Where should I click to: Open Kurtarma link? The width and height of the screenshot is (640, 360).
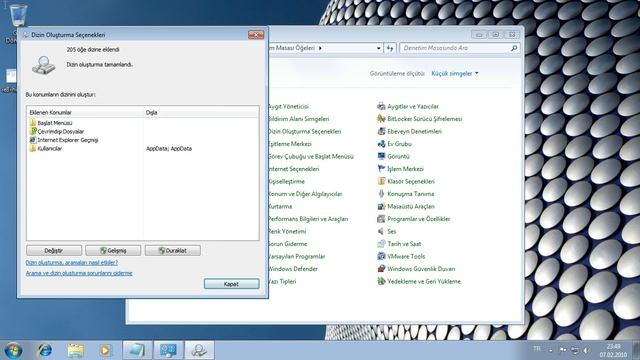280,207
